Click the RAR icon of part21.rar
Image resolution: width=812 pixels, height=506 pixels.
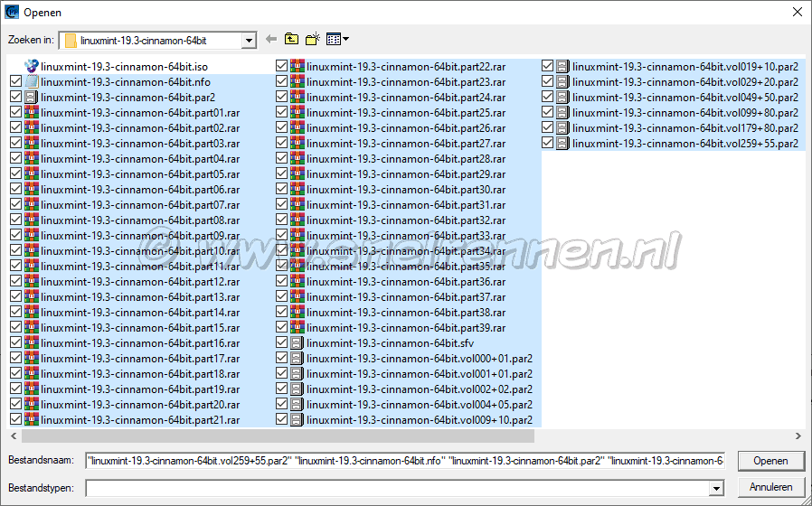point(32,419)
